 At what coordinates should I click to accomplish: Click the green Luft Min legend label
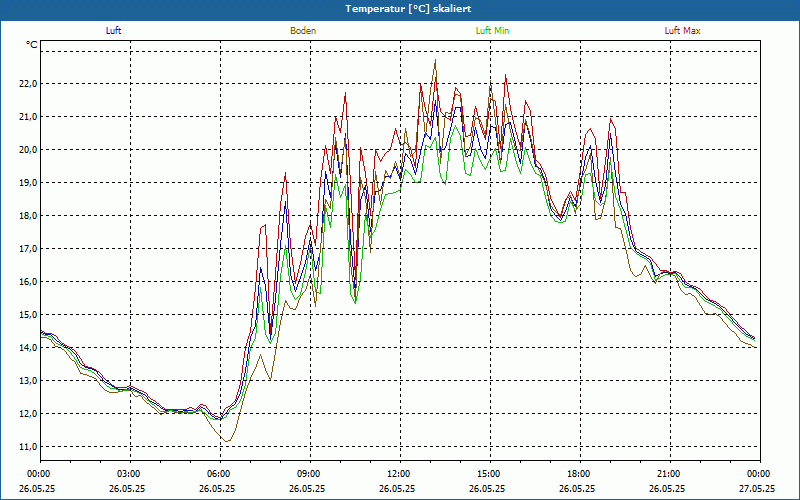pos(492,31)
